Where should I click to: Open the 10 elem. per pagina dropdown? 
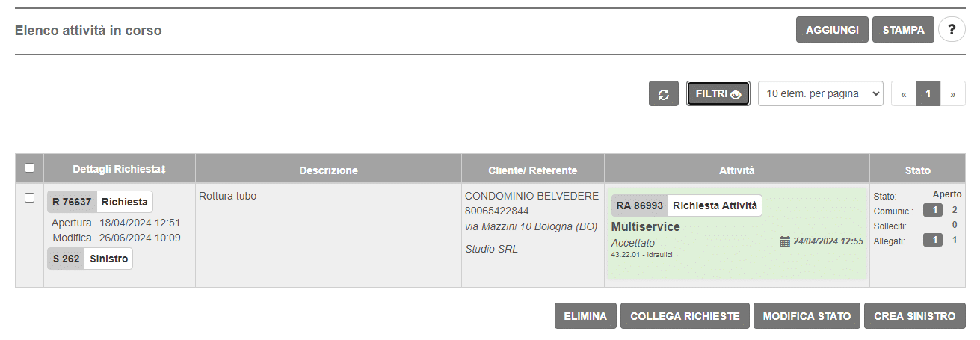tap(821, 93)
